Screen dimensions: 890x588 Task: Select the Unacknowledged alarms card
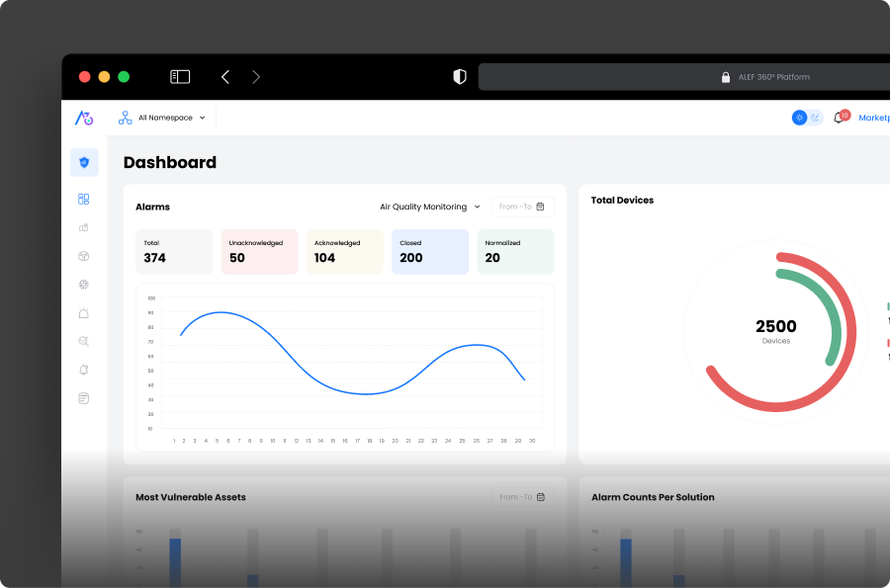259,251
